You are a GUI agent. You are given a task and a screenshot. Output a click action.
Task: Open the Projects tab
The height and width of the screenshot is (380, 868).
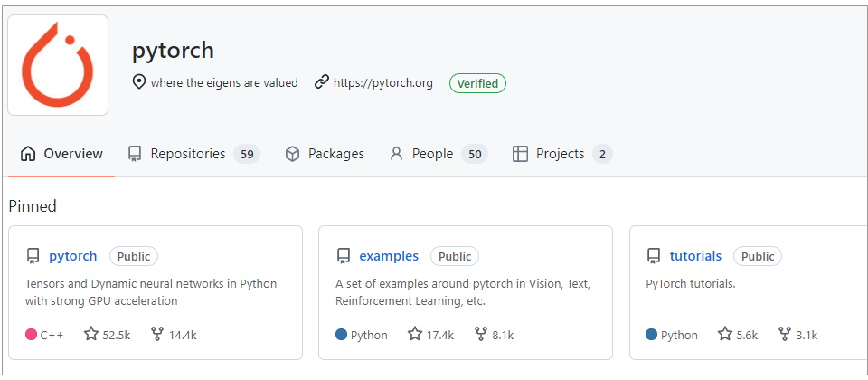562,154
